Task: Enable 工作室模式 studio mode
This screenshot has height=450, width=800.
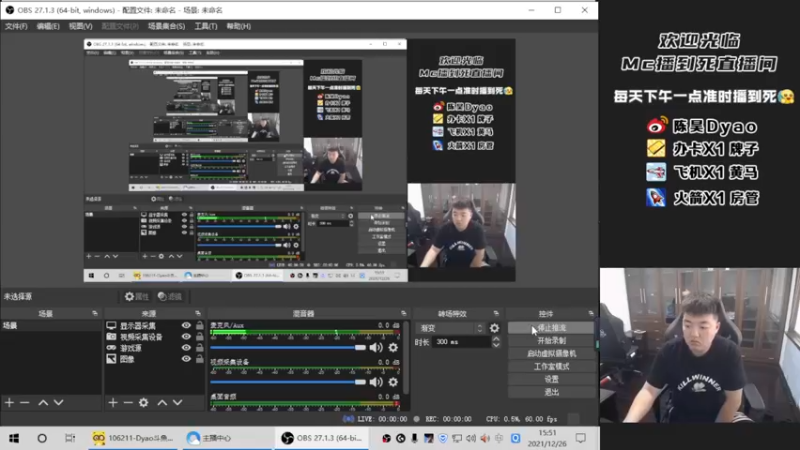Action: (552, 366)
